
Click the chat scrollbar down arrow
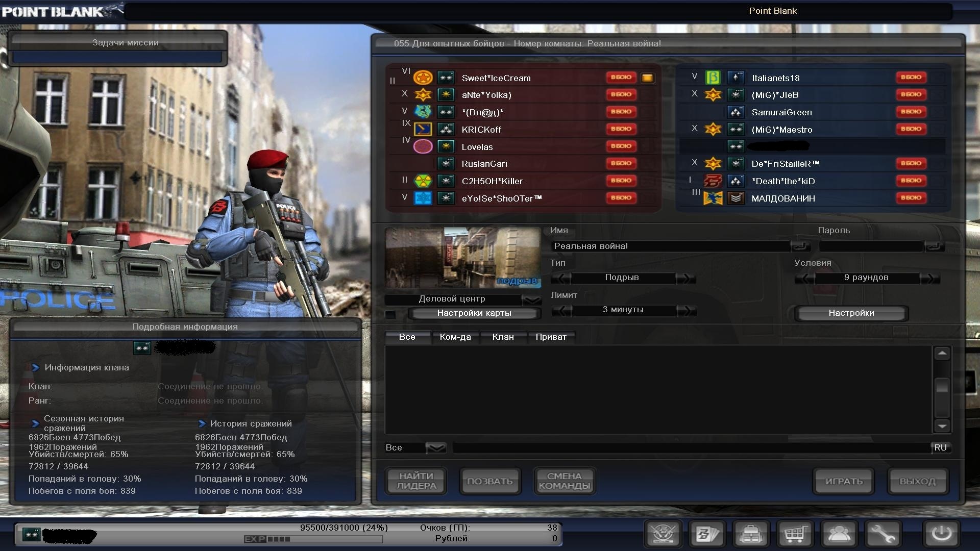942,426
